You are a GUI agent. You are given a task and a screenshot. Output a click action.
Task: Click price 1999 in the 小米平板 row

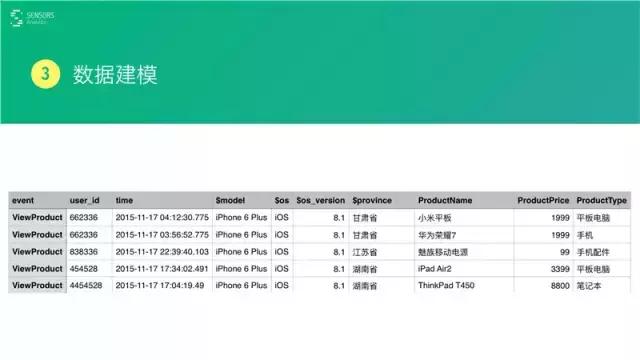(560, 218)
